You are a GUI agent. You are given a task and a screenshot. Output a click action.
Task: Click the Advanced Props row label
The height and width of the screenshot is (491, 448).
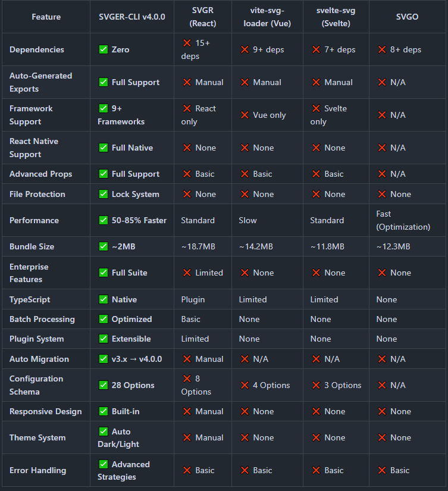[40, 174]
